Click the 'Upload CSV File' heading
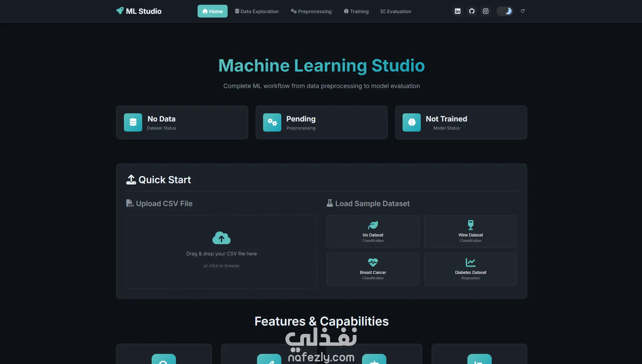 coord(164,203)
